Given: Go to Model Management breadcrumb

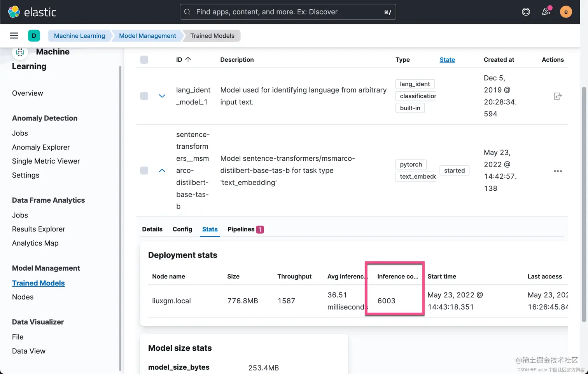Looking at the screenshot, I should tap(147, 36).
